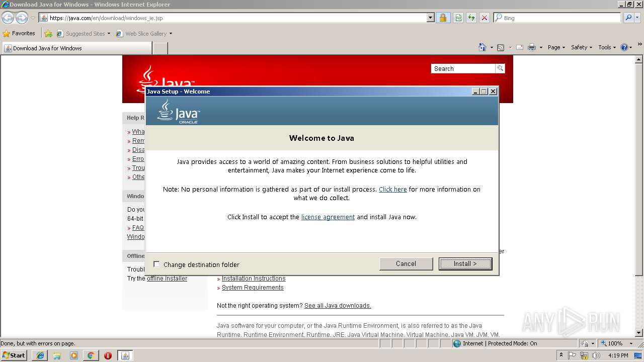The image size is (644, 362).
Task: Click the Install button in Java Setup
Action: click(x=465, y=263)
